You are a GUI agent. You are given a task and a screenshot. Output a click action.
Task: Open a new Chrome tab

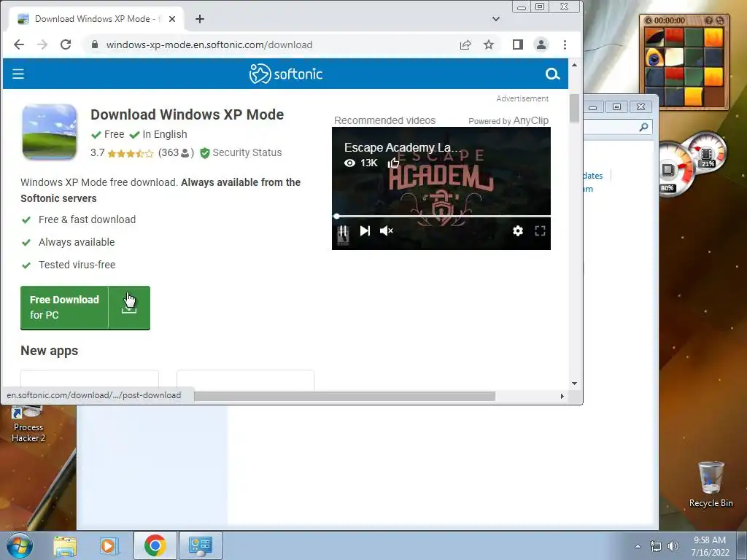(200, 19)
